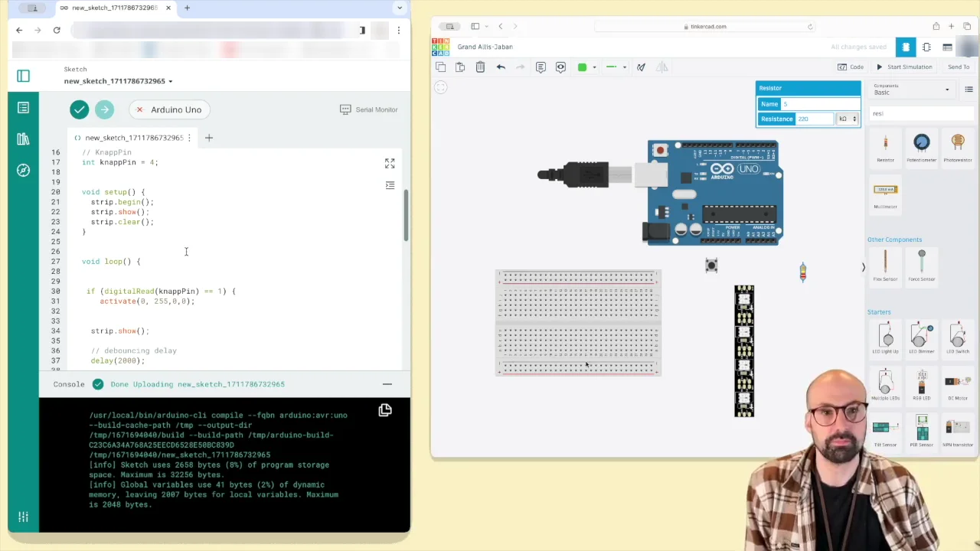Image resolution: width=980 pixels, height=551 pixels.
Task: Edit the Resistance value field
Action: tap(815, 119)
